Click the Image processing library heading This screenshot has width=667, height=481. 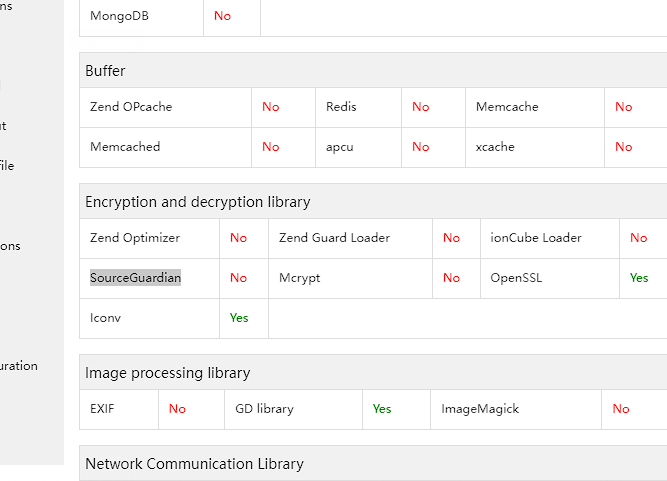[168, 373]
